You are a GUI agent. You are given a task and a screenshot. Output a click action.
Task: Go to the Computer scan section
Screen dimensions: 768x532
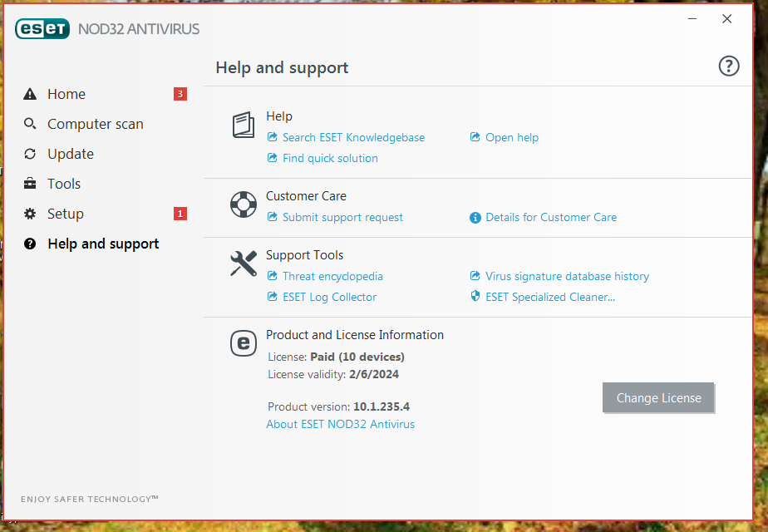96,124
